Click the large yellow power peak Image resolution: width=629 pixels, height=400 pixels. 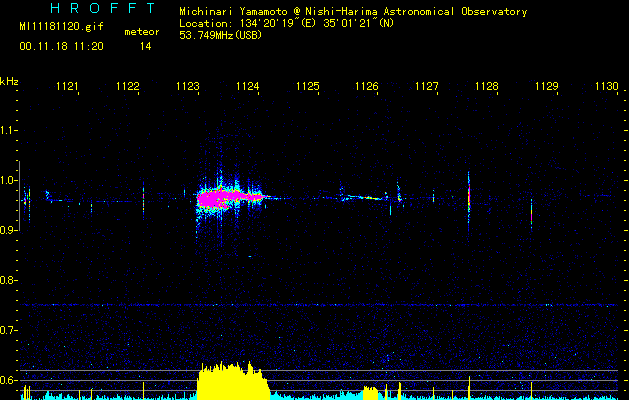(232, 382)
